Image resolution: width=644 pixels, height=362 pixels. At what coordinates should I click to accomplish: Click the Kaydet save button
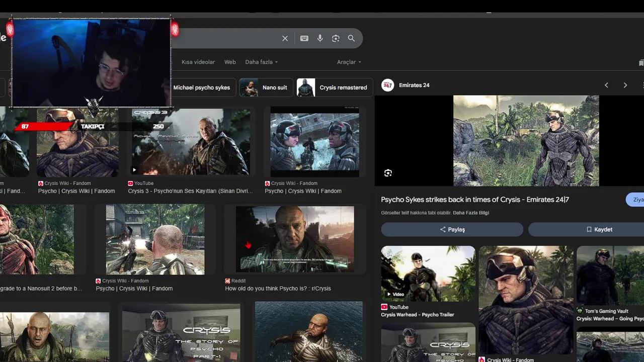pyautogui.click(x=586, y=229)
